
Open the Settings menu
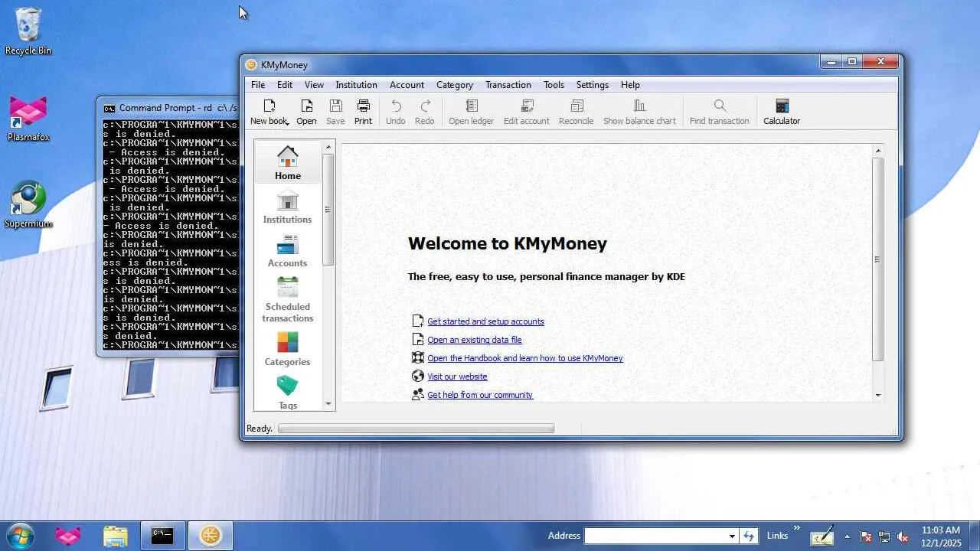(592, 85)
